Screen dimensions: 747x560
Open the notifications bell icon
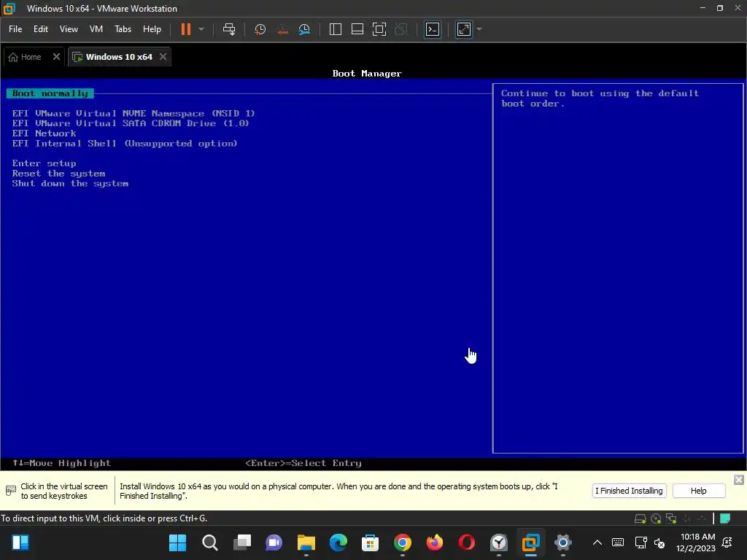(727, 542)
